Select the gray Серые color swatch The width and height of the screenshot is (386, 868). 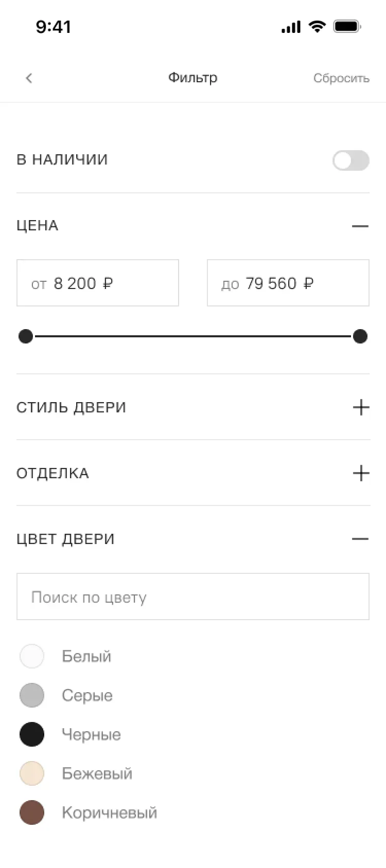click(x=32, y=695)
